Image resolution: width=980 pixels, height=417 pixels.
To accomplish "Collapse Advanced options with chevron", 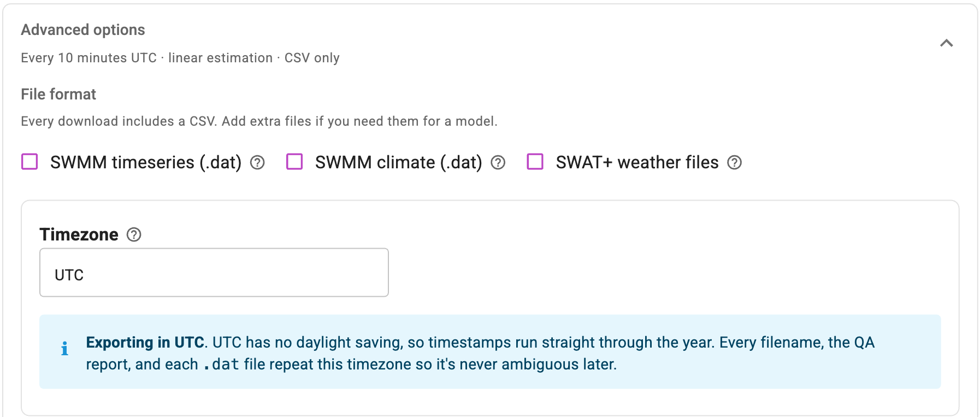I will pos(946,43).
